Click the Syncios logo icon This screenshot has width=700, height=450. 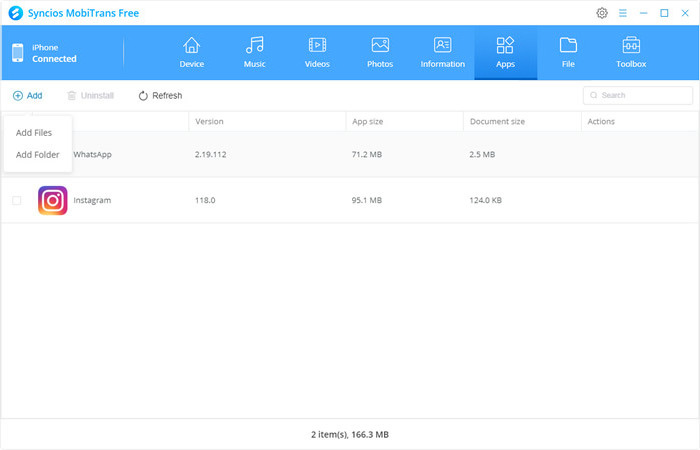click(x=16, y=13)
